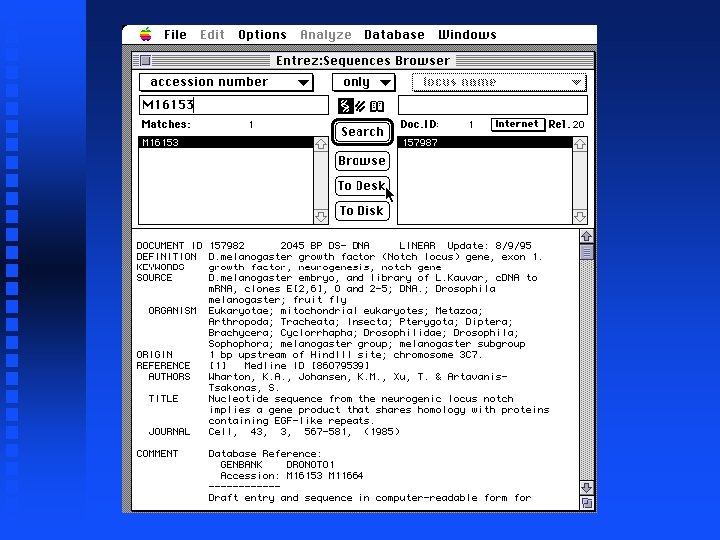Click the document pane scroll thumb
This screenshot has height=540, width=720.
586,252
